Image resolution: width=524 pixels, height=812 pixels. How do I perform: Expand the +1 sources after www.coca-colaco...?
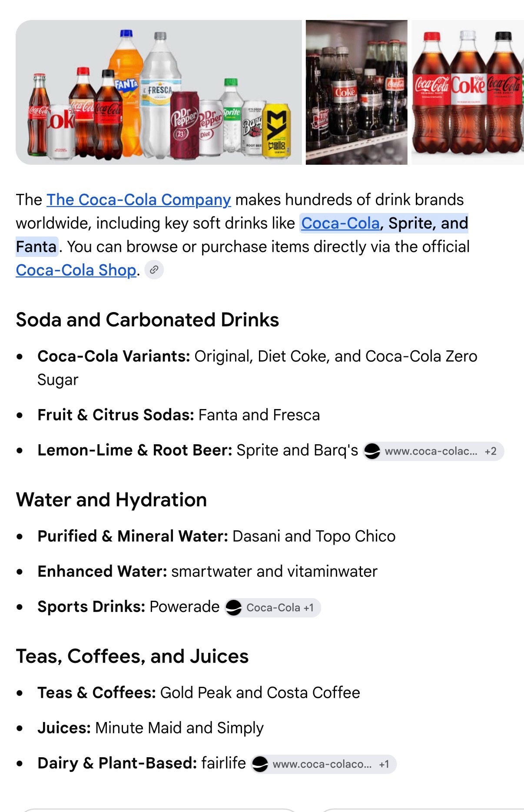click(x=384, y=764)
